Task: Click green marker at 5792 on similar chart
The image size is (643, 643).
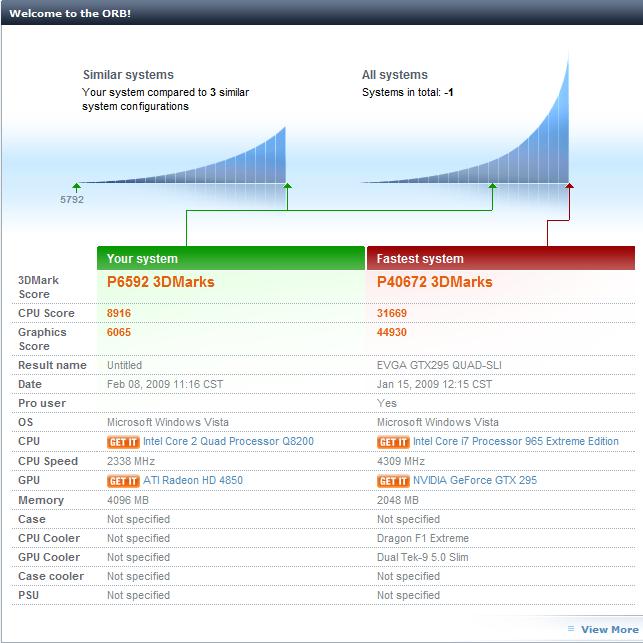Action: pyautogui.click(x=76, y=187)
